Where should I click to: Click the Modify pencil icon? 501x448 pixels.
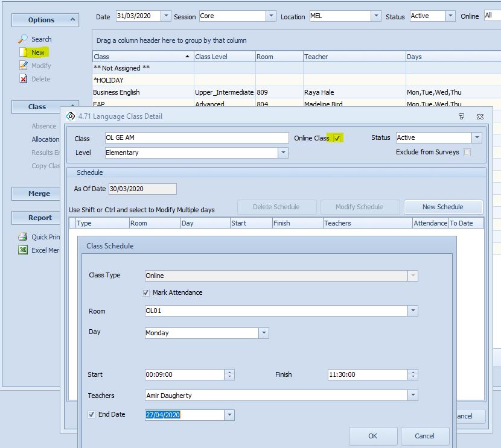coord(23,66)
